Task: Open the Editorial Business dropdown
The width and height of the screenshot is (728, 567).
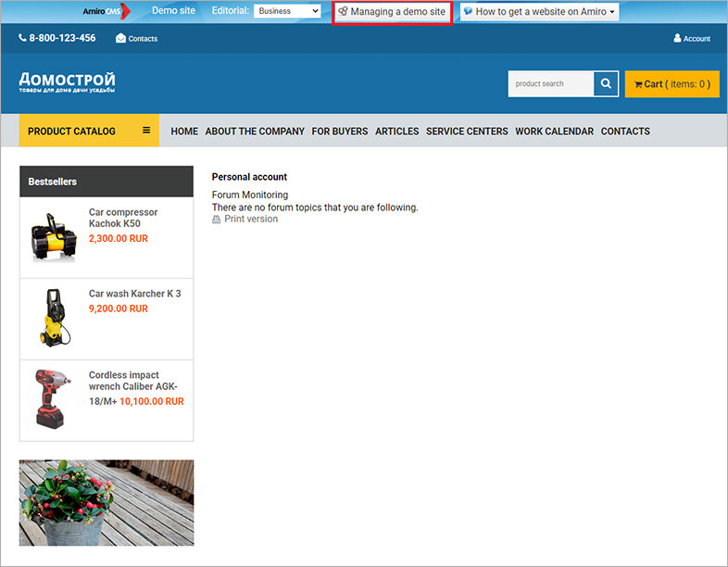Action: [287, 11]
